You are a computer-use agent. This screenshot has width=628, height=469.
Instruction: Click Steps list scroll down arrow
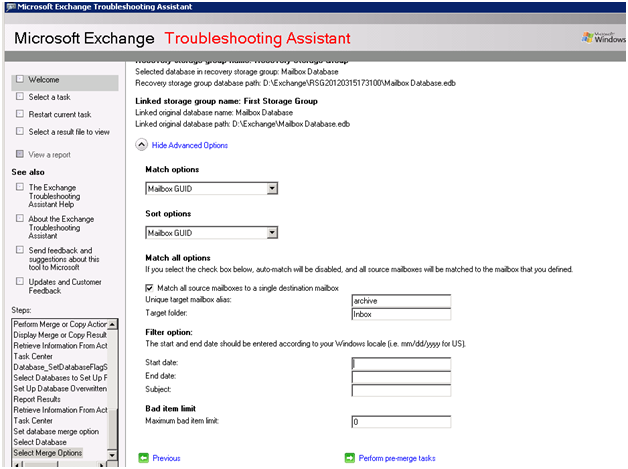pyautogui.click(x=112, y=455)
